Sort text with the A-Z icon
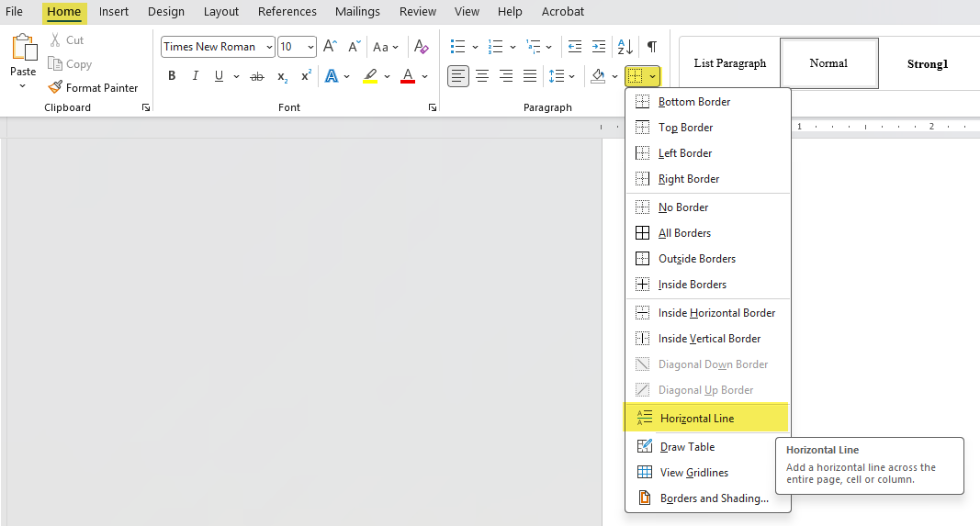 (x=625, y=46)
